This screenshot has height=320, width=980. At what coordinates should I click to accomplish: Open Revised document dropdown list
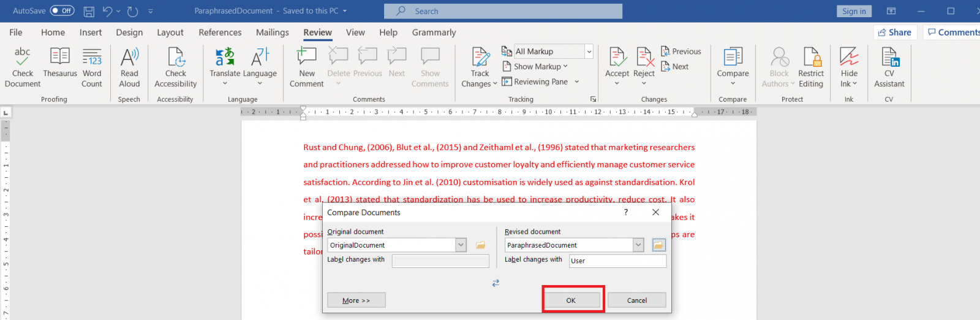(638, 245)
